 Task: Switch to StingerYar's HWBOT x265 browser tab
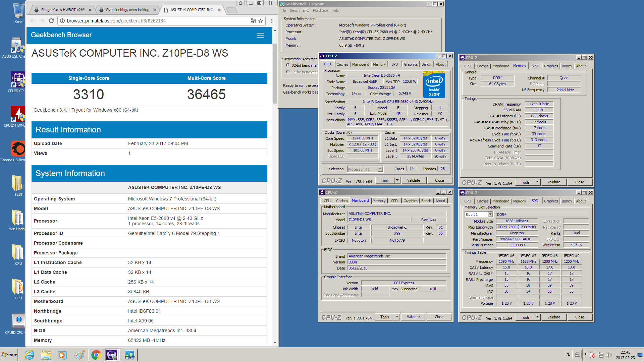point(63,10)
